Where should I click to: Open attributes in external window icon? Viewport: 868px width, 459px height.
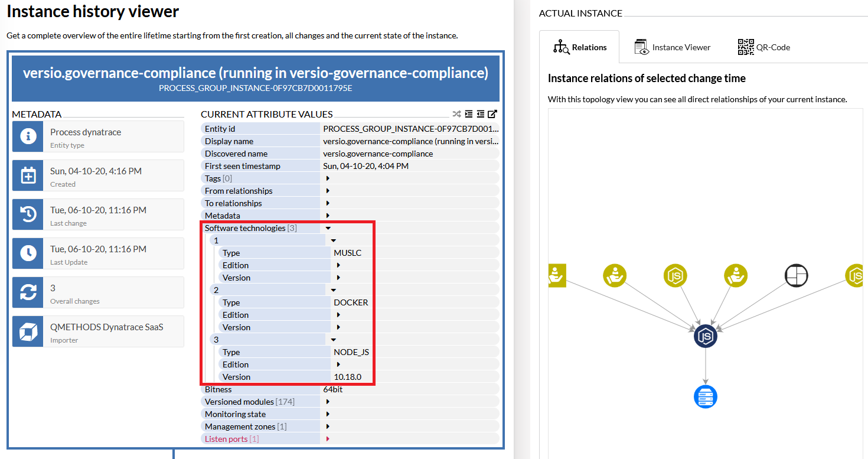[x=492, y=114]
